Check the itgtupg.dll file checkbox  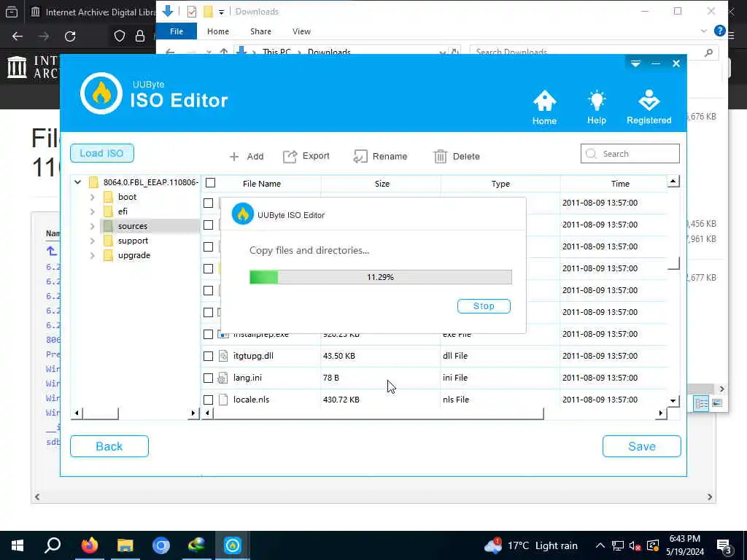pos(208,356)
